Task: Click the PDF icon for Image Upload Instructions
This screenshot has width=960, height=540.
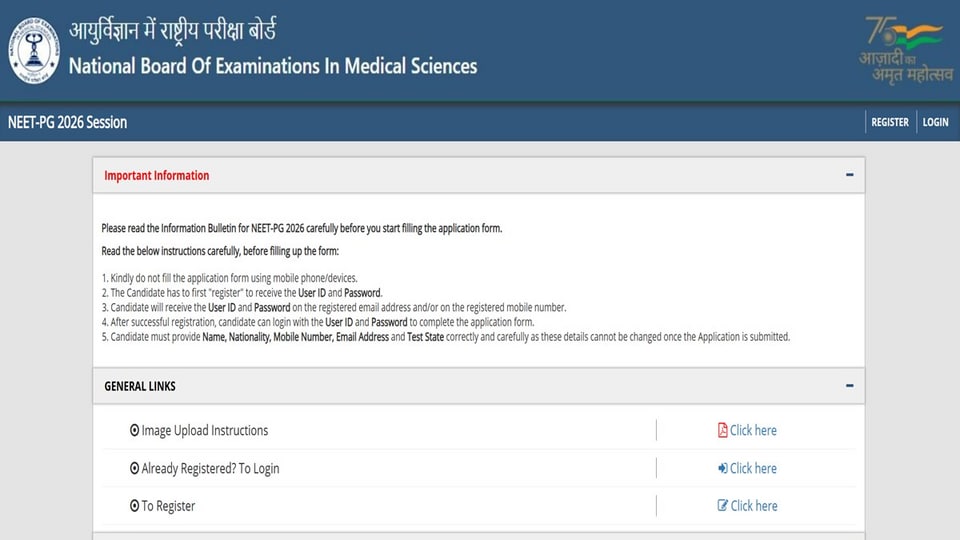Action: [722, 430]
